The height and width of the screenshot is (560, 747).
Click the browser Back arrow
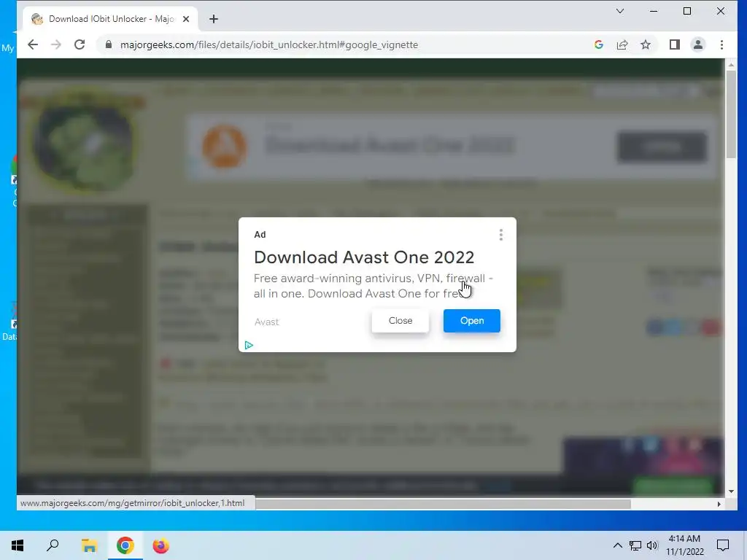click(32, 44)
